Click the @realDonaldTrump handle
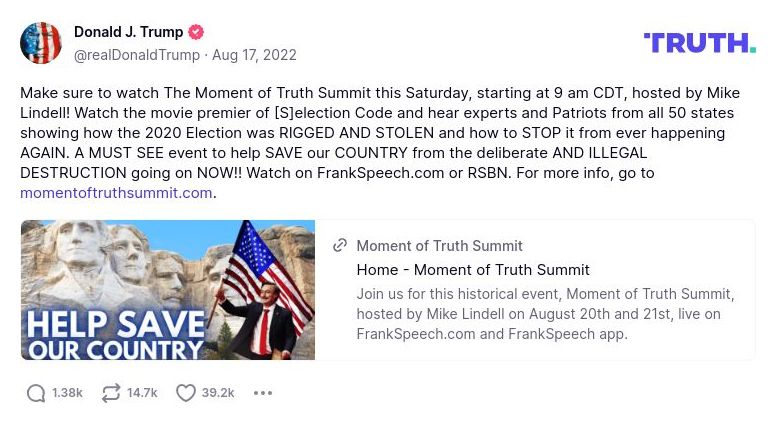Viewport: 777px width, 423px height. pos(136,55)
